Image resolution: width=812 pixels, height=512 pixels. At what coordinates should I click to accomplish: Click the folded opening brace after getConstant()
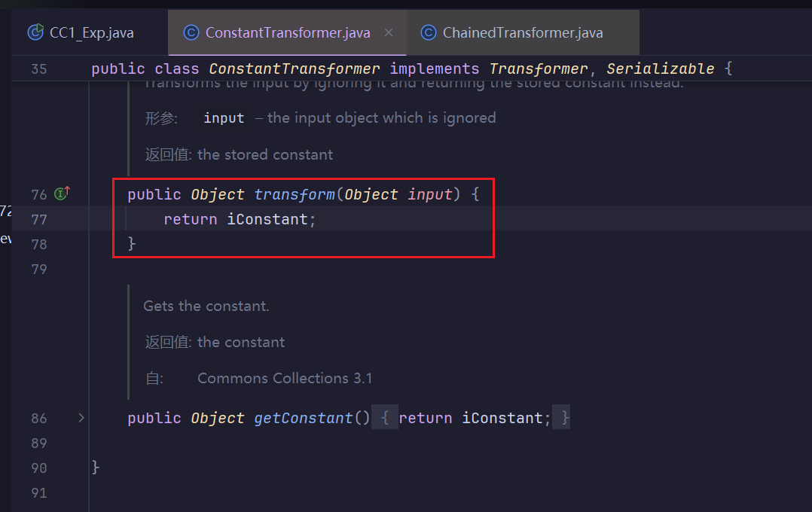click(385, 418)
